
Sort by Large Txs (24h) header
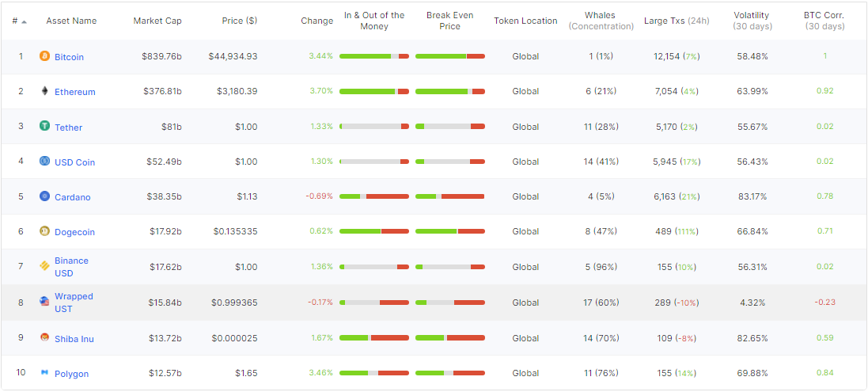tap(677, 21)
